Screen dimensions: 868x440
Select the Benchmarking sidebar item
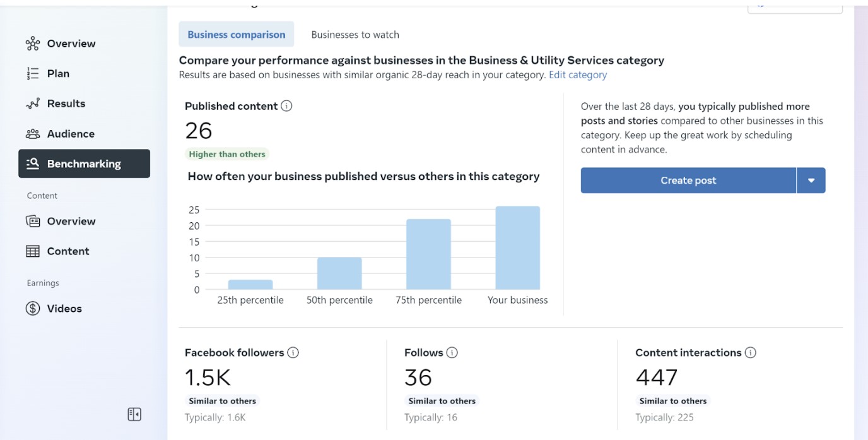tap(84, 164)
